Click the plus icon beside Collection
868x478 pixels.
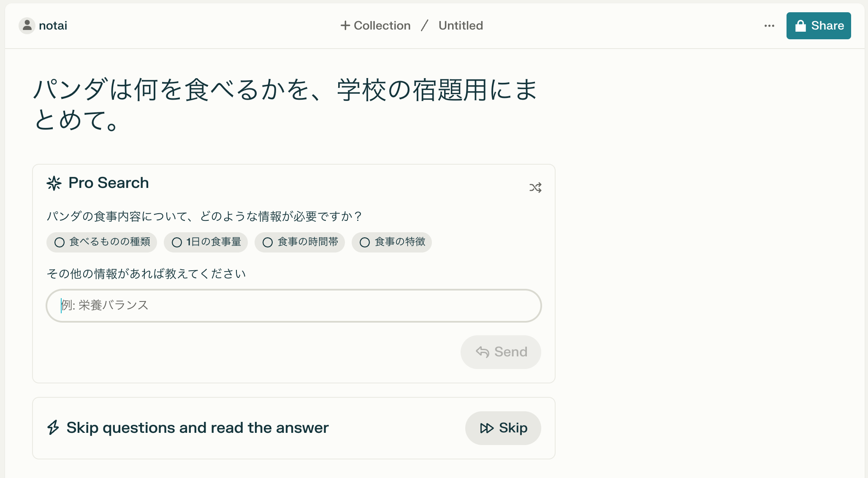(345, 26)
